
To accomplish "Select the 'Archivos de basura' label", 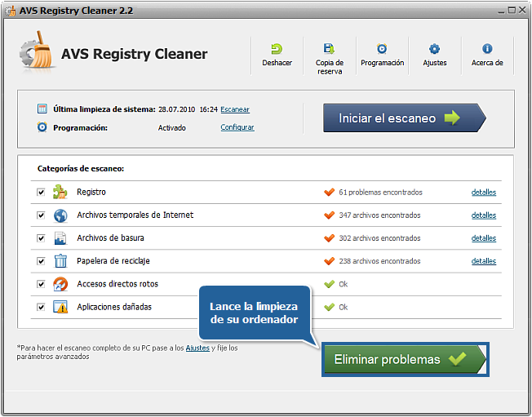I will click(110, 238).
